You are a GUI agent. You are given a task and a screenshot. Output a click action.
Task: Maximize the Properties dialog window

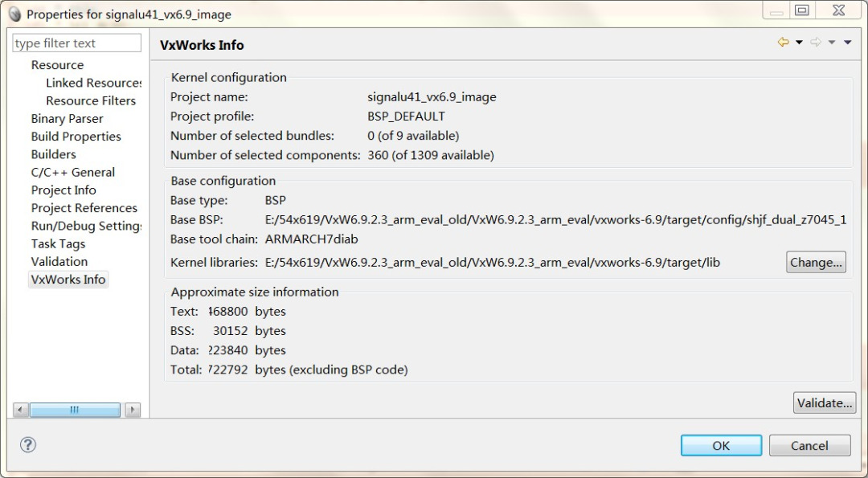(x=801, y=11)
